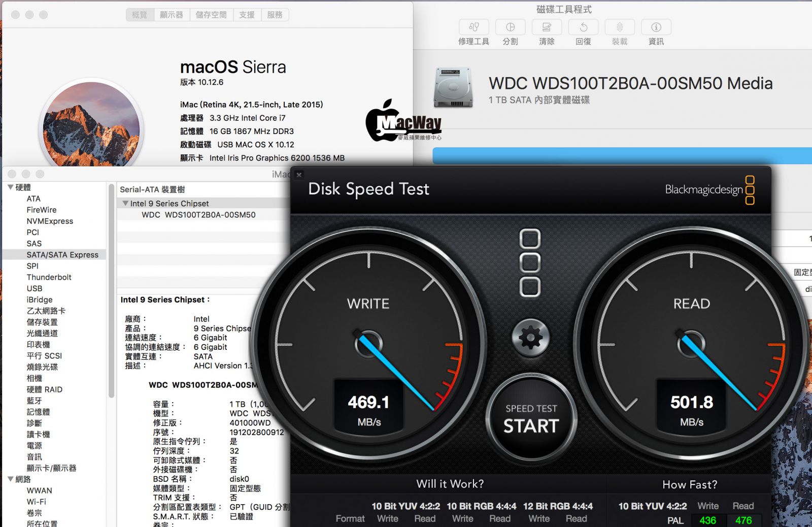Select SPI in the hardware list

[x=32, y=266]
